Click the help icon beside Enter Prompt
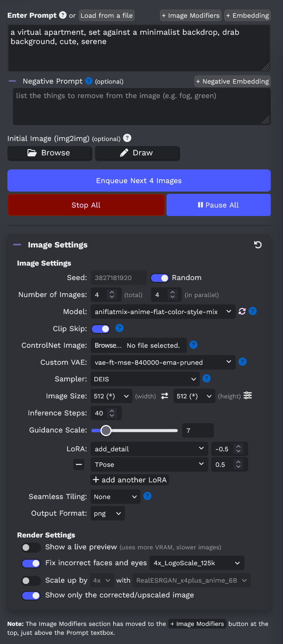 point(63,15)
